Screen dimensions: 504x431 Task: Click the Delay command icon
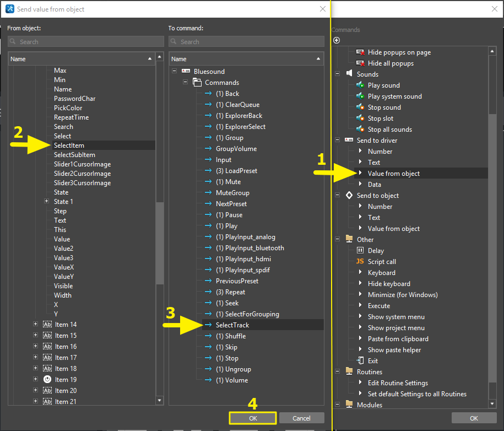tap(360, 251)
